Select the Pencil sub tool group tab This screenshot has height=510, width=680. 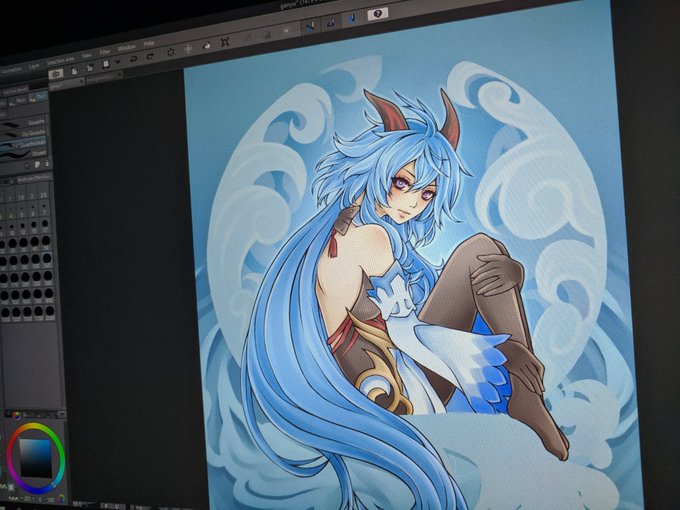(19, 101)
